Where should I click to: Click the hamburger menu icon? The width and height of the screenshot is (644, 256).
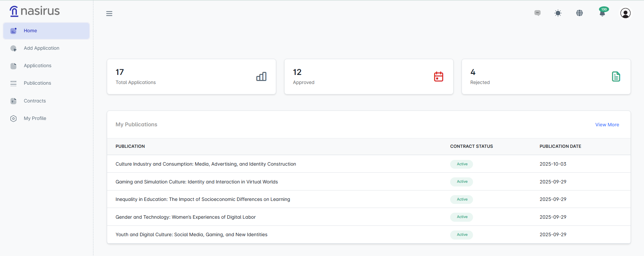109,13
